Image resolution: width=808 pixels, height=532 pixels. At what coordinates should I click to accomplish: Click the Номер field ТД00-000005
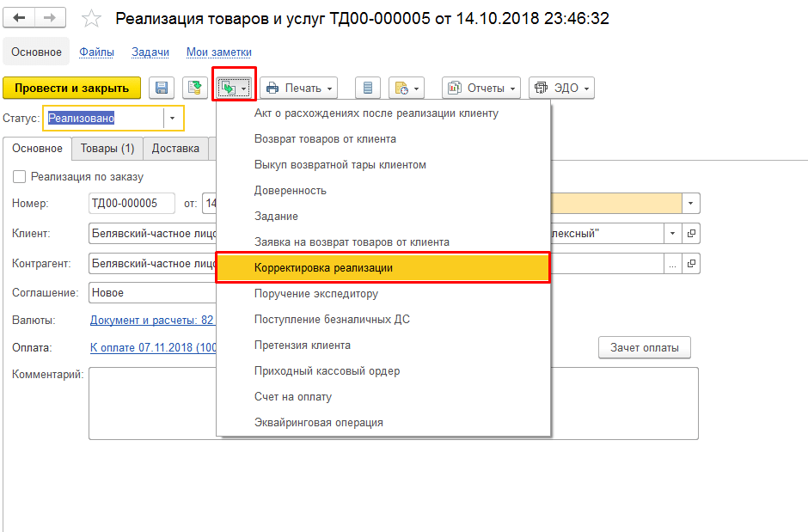132,204
